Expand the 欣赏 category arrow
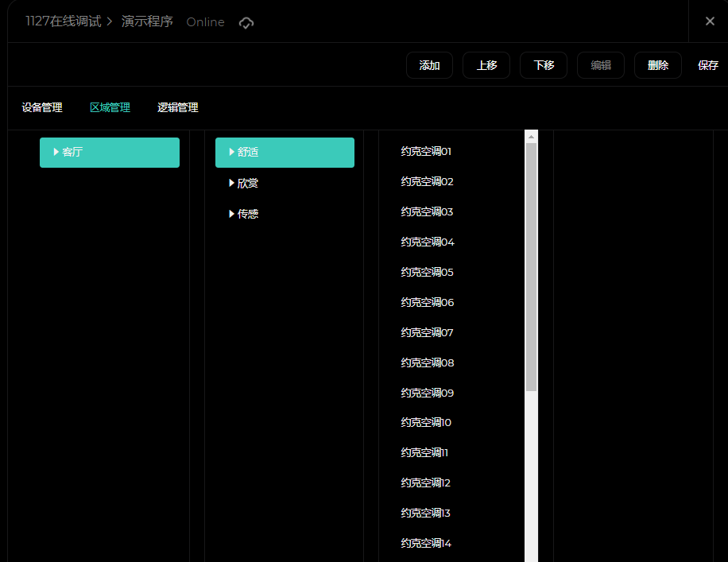Image resolution: width=728 pixels, height=562 pixels. click(x=232, y=183)
